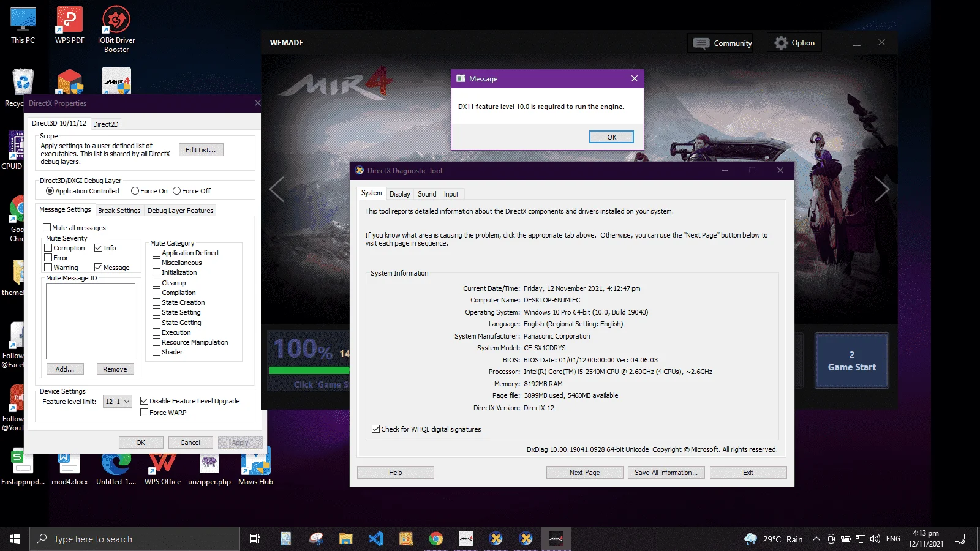Toggle the Corruption severity checkbox
This screenshot has height=551, width=980.
coord(48,248)
